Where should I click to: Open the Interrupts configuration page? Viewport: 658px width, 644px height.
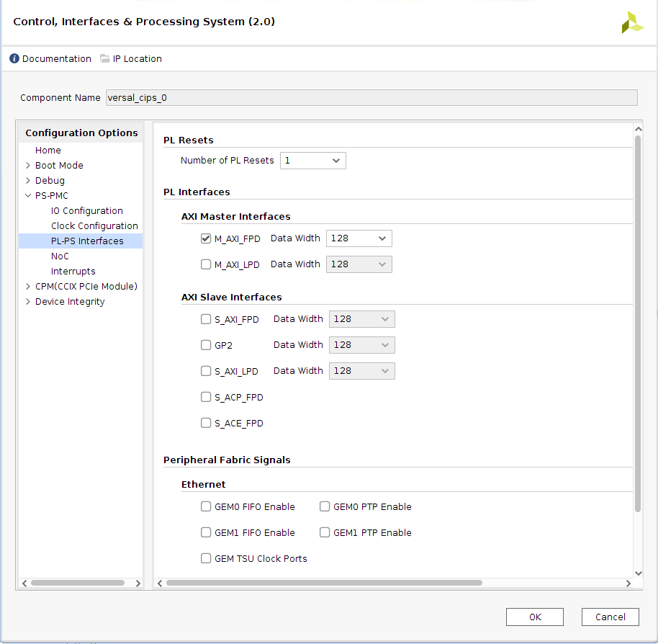73,271
